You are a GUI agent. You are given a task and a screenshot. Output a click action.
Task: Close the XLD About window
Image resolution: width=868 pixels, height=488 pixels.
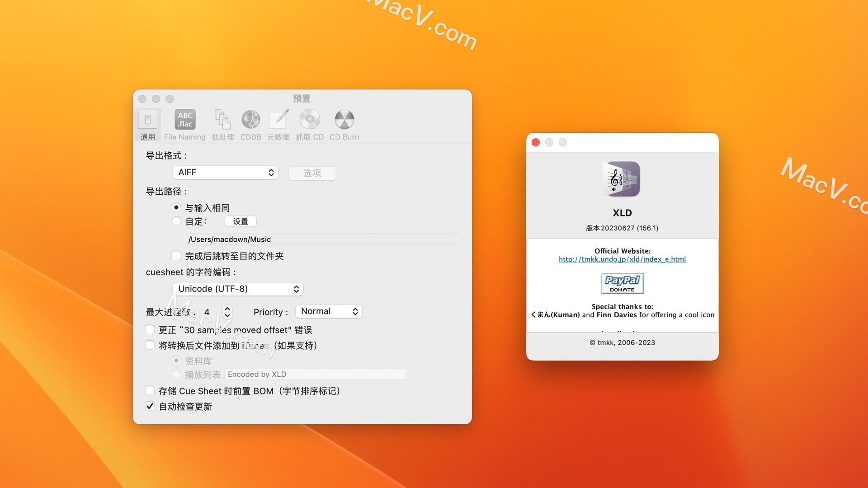pyautogui.click(x=536, y=142)
